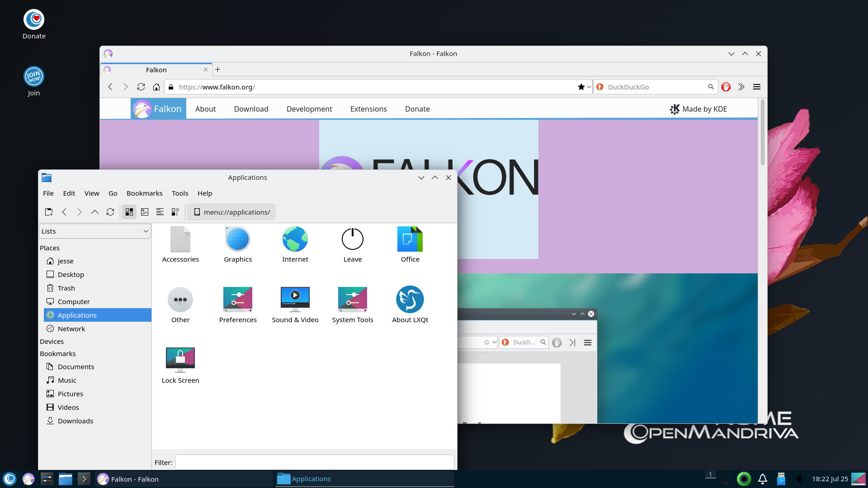The image size is (868, 488).
Task: Open the Other category icon
Action: pyautogui.click(x=180, y=300)
